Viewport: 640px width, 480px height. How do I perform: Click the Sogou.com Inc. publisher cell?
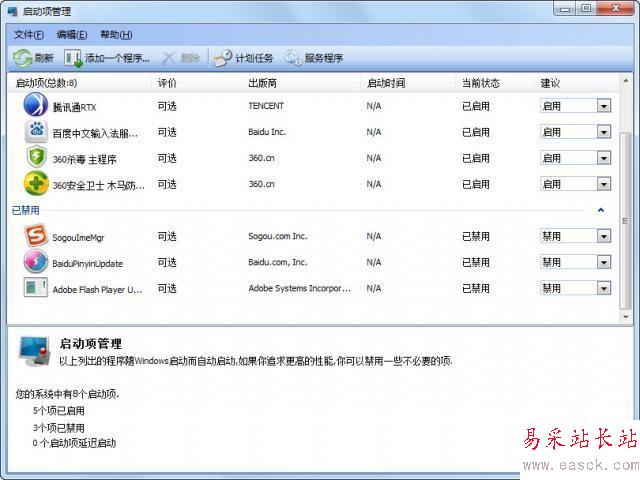click(x=278, y=236)
